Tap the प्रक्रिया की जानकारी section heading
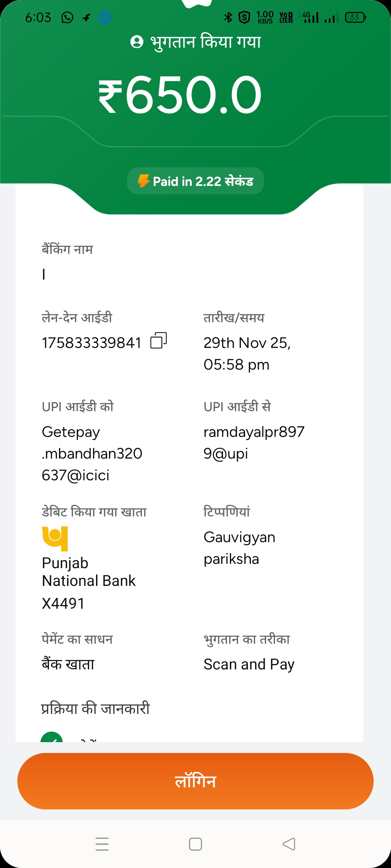Screen dimensions: 391x868 click(x=96, y=708)
